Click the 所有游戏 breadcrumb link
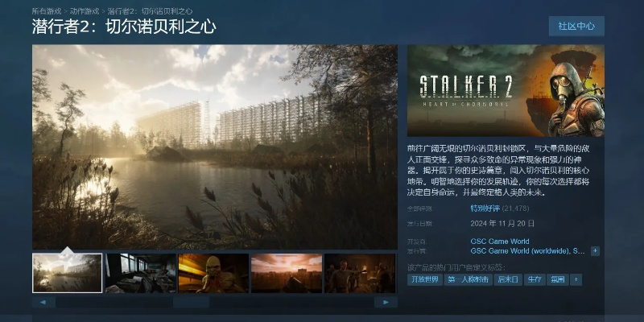This screenshot has width=644, height=322. point(47,11)
